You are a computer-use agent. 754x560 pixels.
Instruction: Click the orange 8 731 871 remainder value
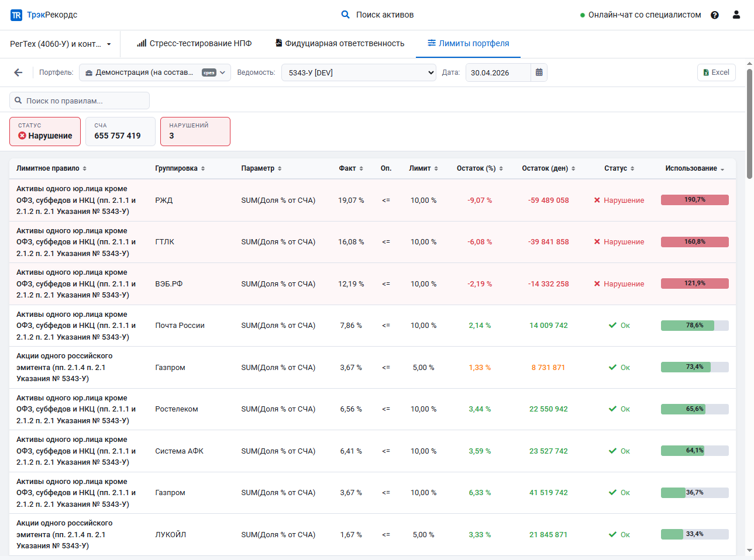[549, 368]
